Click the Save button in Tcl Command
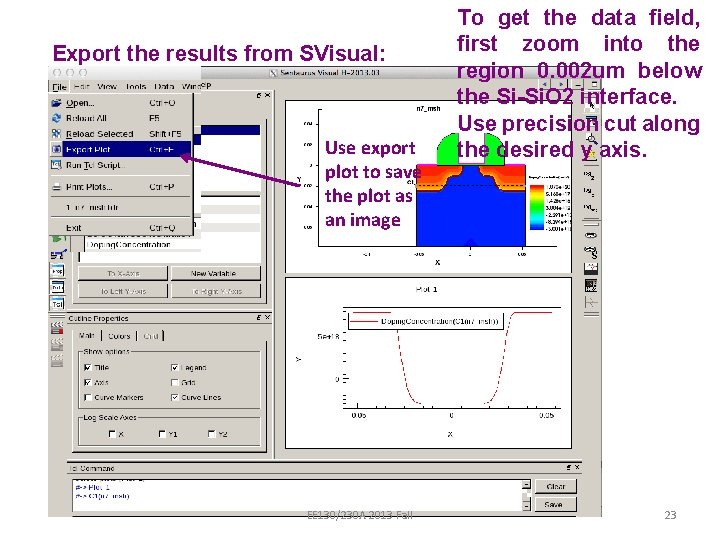720x540 pixels. click(x=556, y=504)
